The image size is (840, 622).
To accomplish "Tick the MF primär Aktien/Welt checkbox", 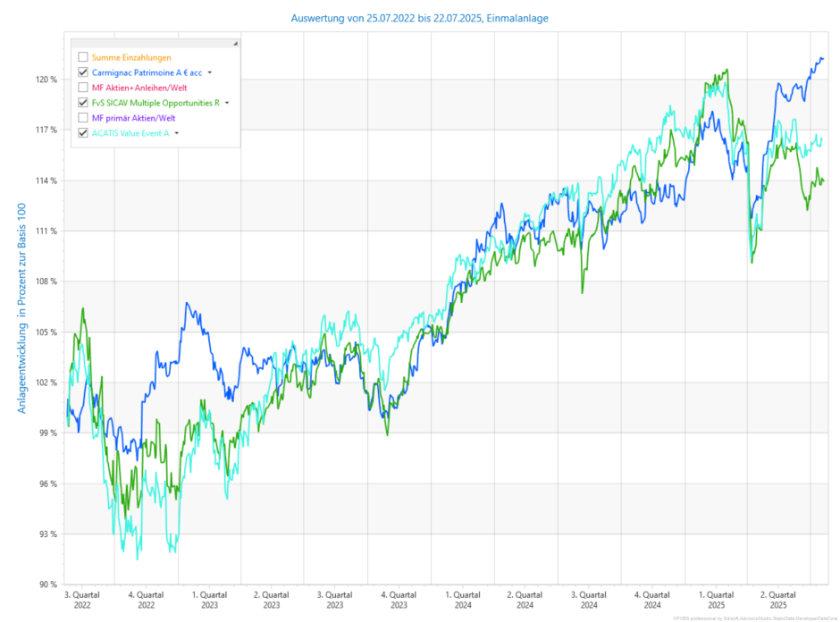I will (83, 118).
